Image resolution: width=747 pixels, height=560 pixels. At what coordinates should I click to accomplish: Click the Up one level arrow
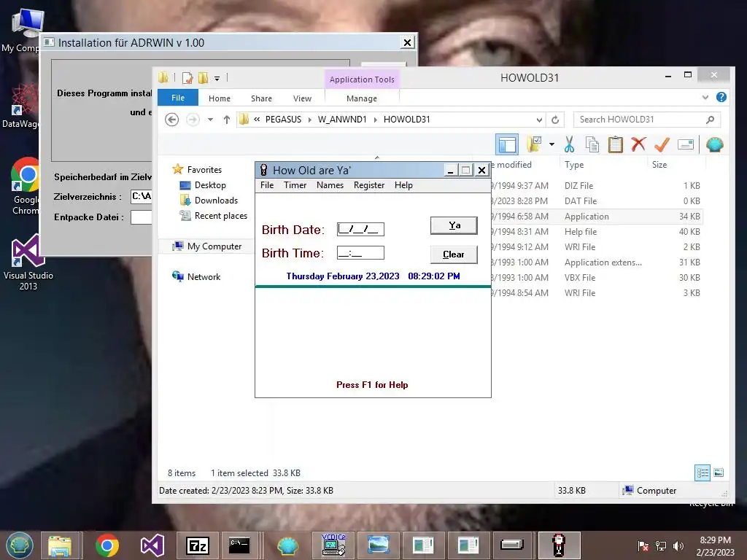coord(227,120)
